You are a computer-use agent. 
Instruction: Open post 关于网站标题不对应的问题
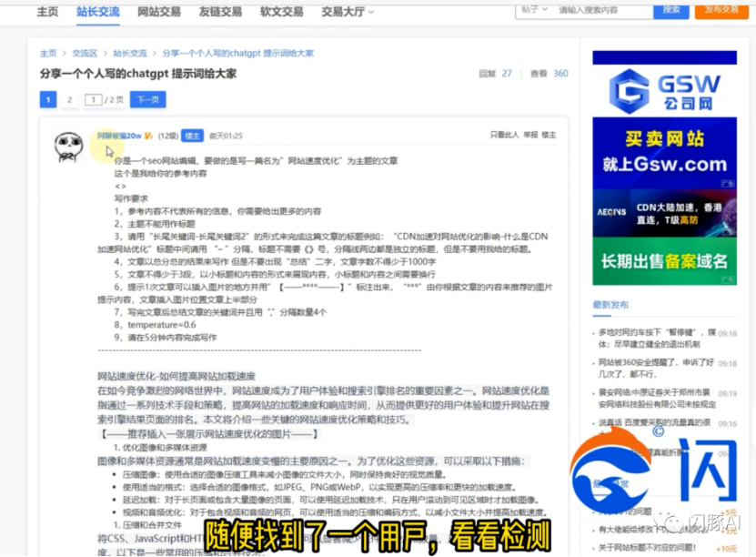click(x=647, y=548)
